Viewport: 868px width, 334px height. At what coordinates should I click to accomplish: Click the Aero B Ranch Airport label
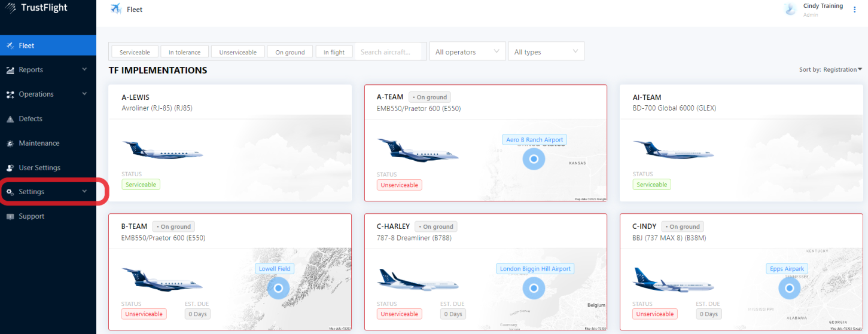coord(534,140)
